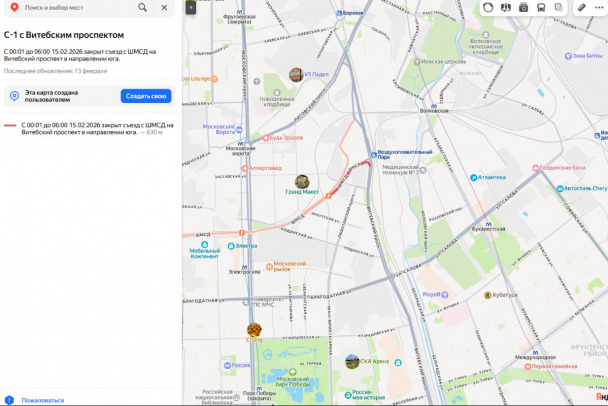Select the closed exit route list item
This screenshot has width=608, height=406.
(x=88, y=128)
